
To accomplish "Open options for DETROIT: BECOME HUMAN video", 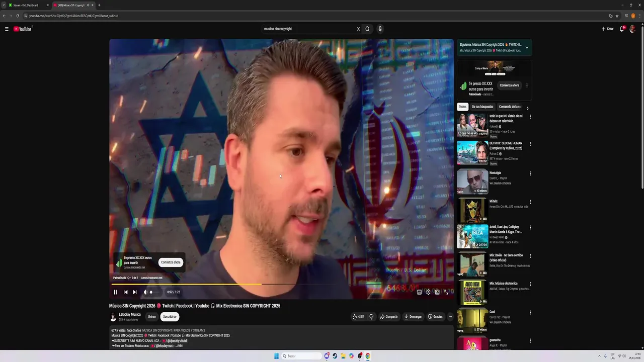I will click(530, 144).
